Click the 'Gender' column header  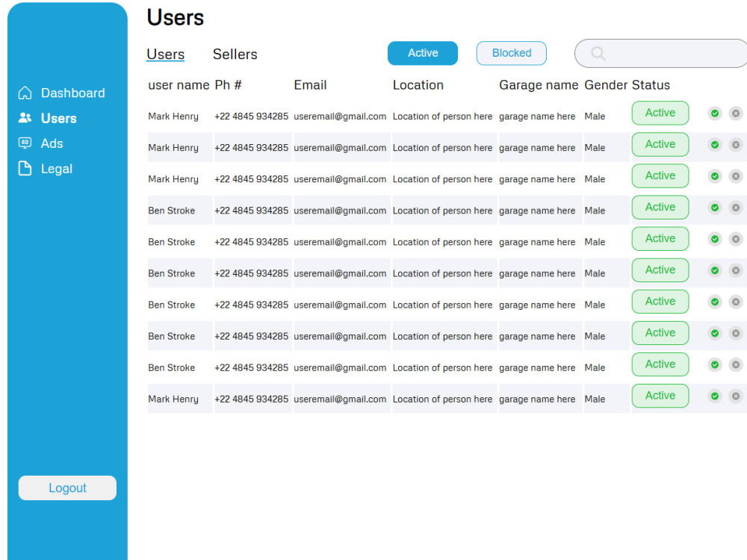pos(606,85)
